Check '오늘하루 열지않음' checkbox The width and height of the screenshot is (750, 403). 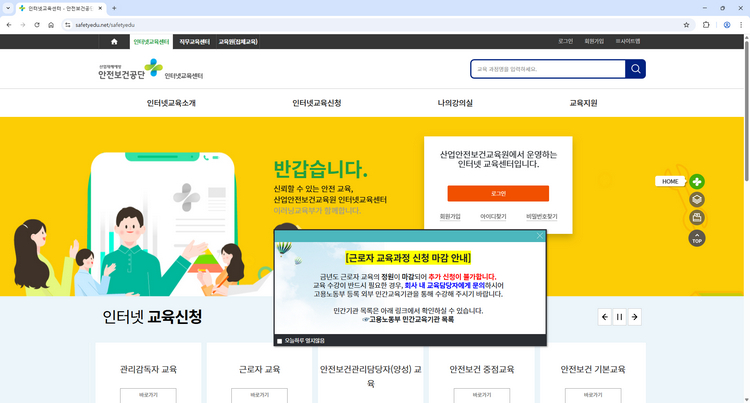(x=280, y=341)
